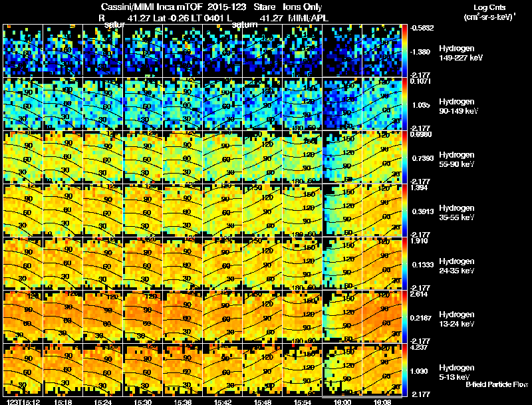
Task: Click the '0.6980' colorbar value
Action: pos(421,134)
